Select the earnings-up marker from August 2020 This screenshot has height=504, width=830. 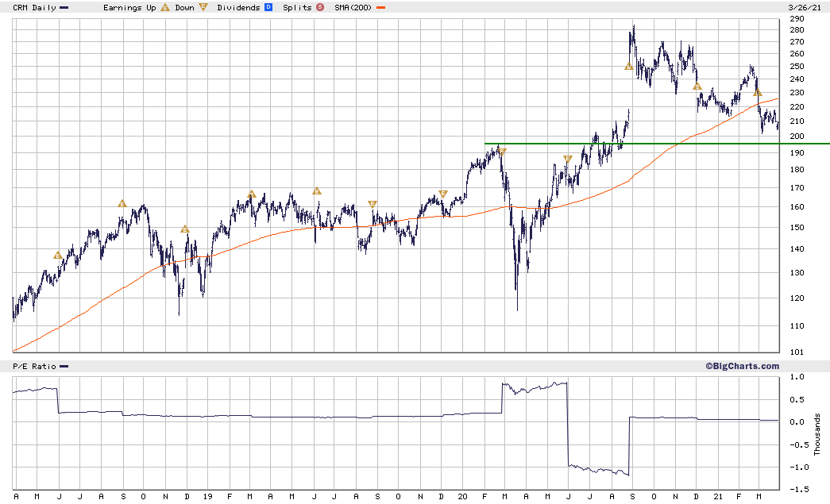pos(629,67)
